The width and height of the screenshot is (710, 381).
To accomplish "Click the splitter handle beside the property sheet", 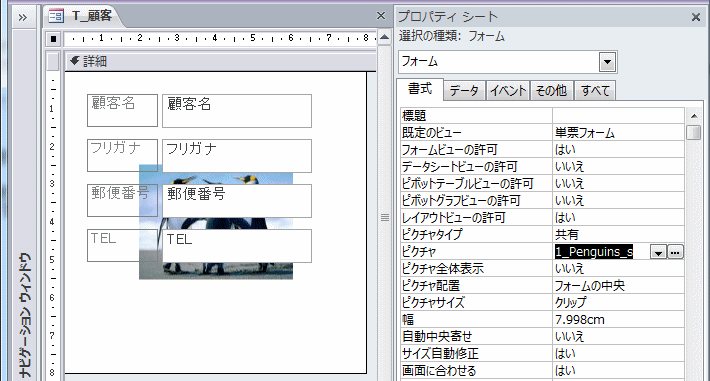I will click(x=385, y=218).
